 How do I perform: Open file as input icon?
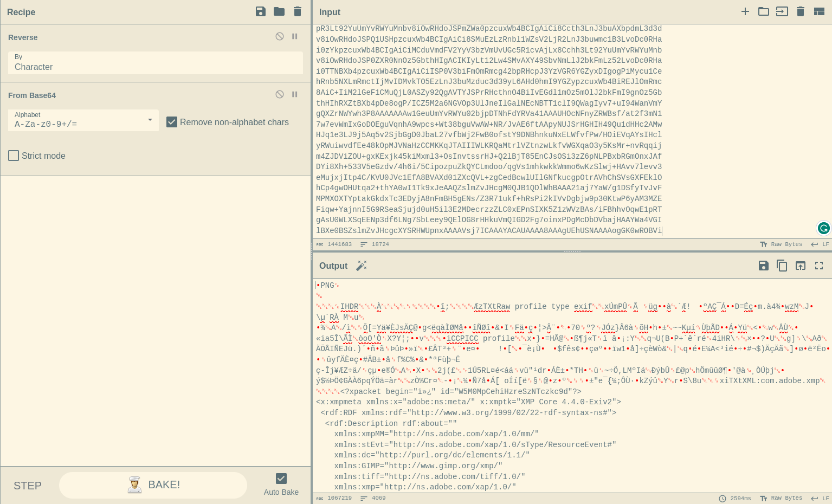(782, 11)
